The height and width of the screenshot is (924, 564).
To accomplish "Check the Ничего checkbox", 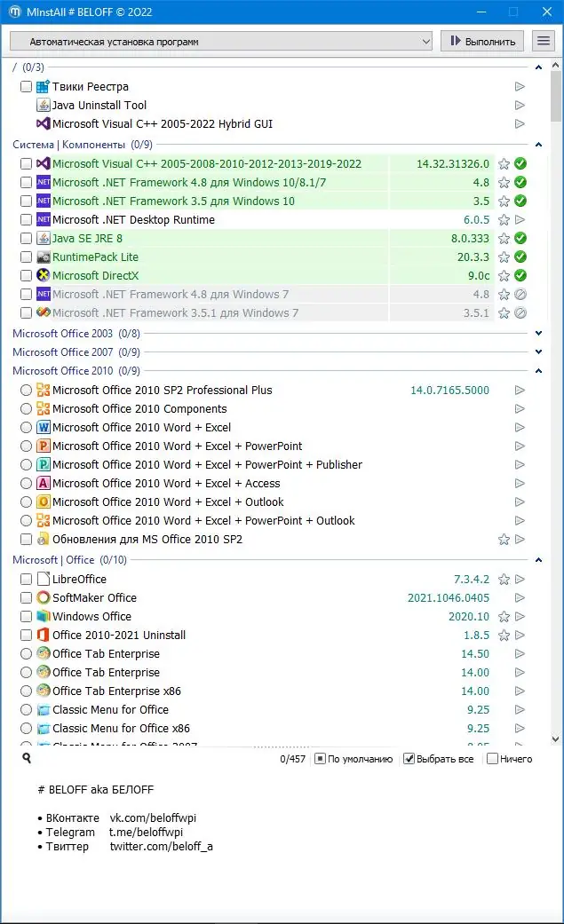I will 493,759.
